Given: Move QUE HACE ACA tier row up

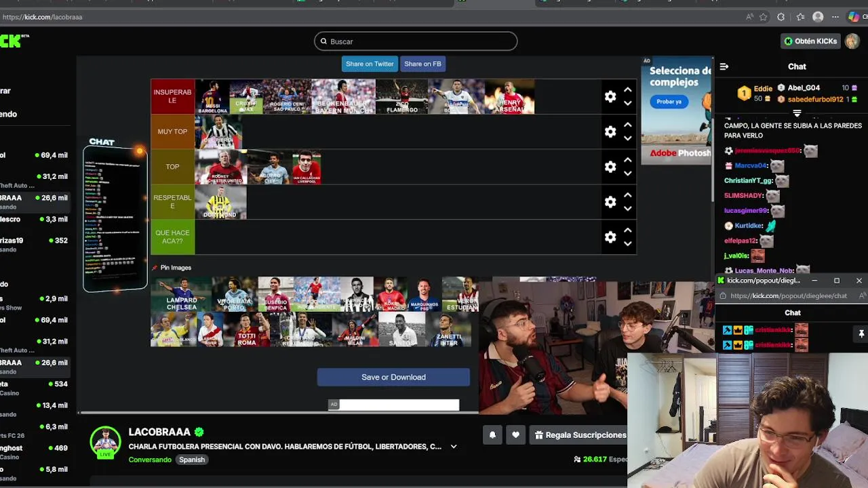Looking at the screenshot, I should tap(628, 230).
